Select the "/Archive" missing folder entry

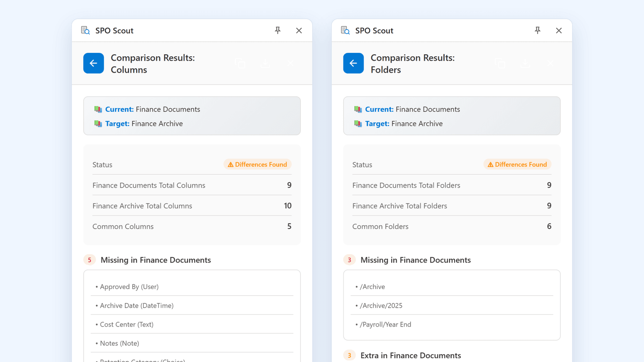(x=452, y=287)
